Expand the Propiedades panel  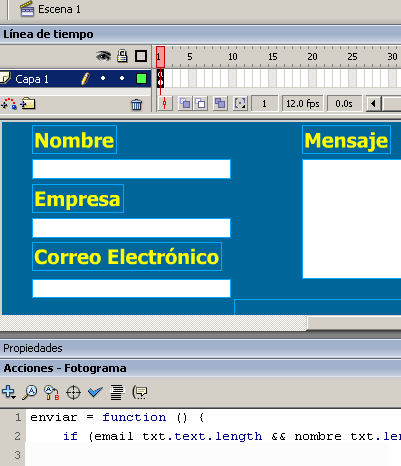click(x=200, y=348)
